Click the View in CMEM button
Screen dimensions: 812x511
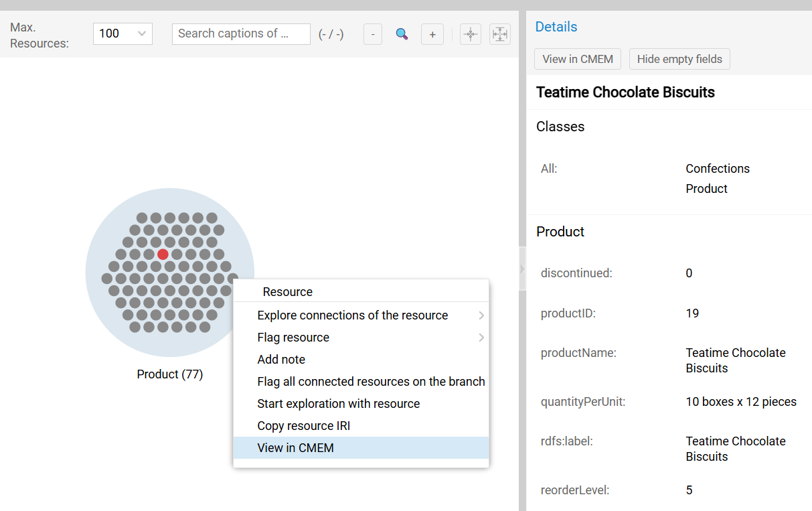click(577, 59)
